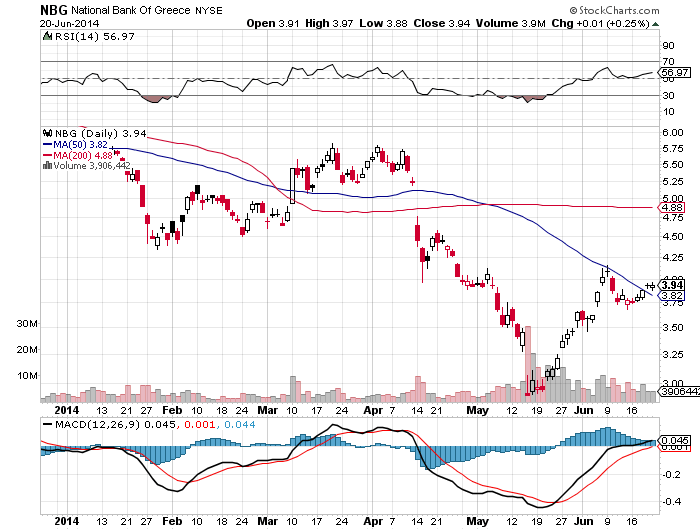Click the RSI(14) 56.97 legend label
The height and width of the screenshot is (530, 700).
94,37
